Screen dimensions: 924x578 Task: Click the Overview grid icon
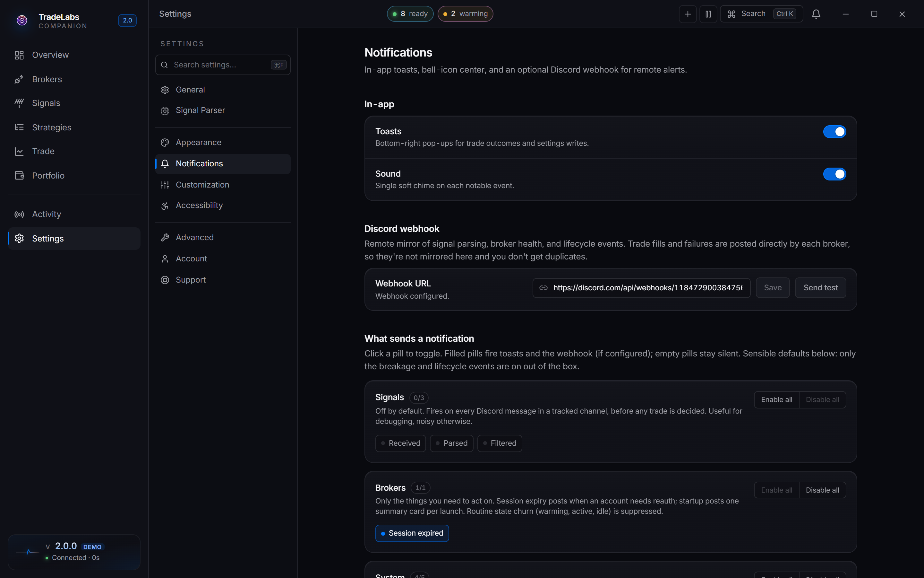tap(19, 55)
